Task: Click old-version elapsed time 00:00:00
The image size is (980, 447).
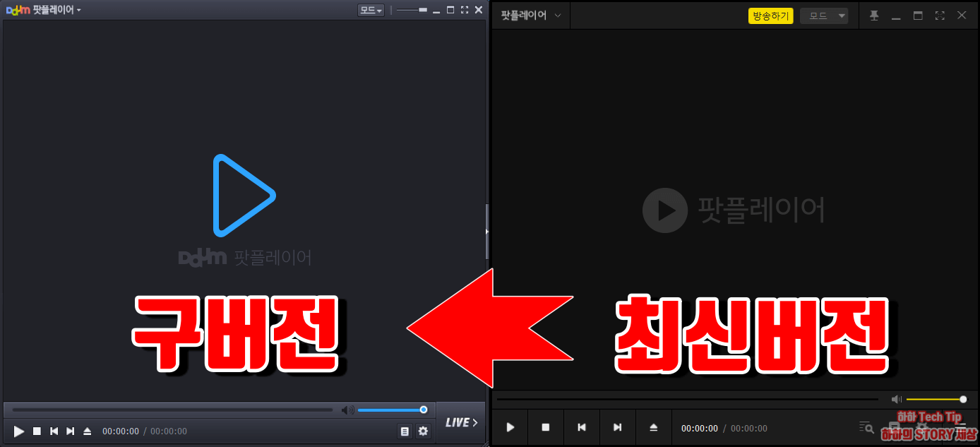Action: point(121,431)
